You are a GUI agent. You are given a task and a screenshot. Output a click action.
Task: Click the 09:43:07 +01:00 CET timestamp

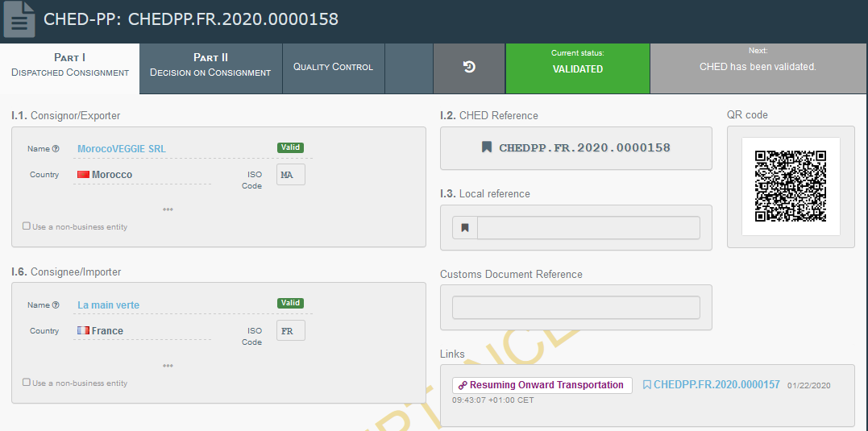coord(492,400)
